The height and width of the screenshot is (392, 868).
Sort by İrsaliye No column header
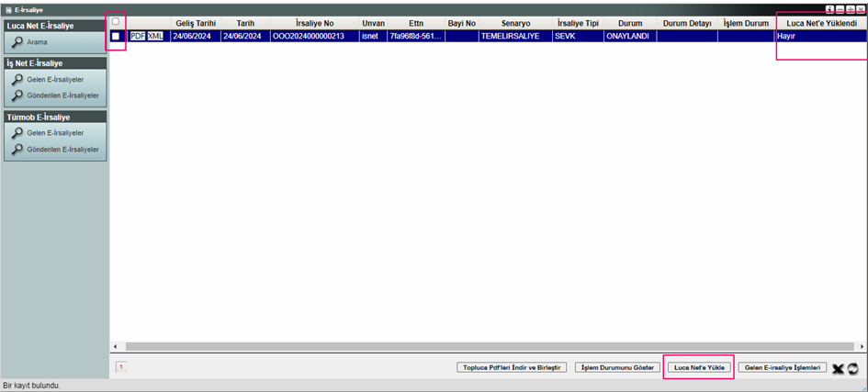pyautogui.click(x=315, y=24)
